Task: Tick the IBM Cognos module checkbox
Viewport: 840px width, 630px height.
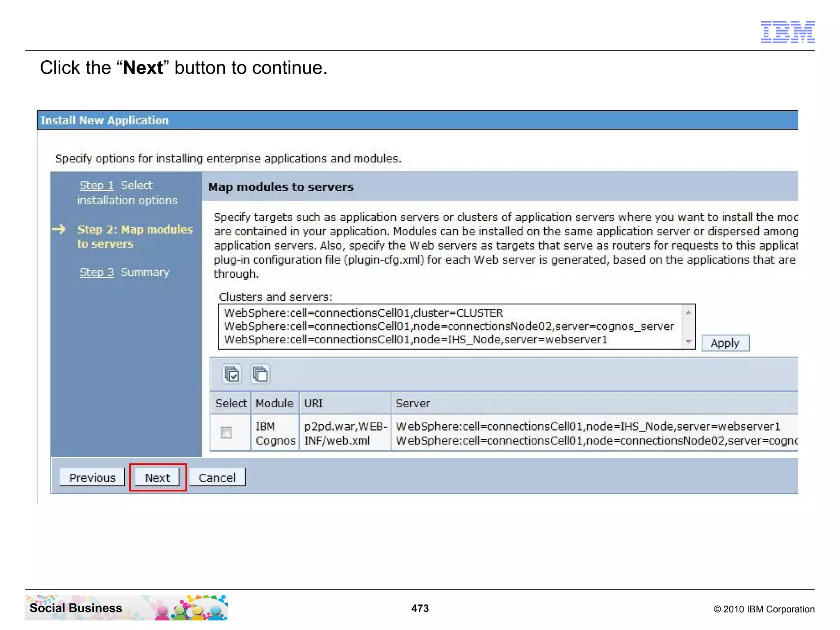Action: coord(226,432)
